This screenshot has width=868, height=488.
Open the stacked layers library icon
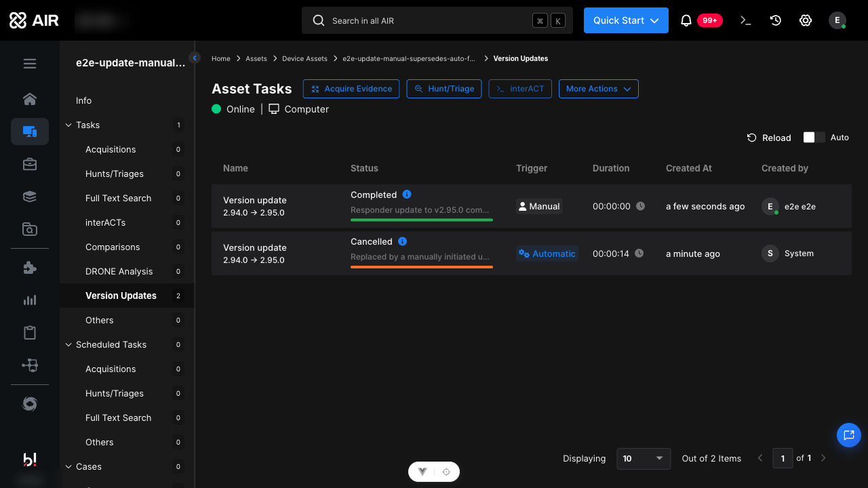30,197
